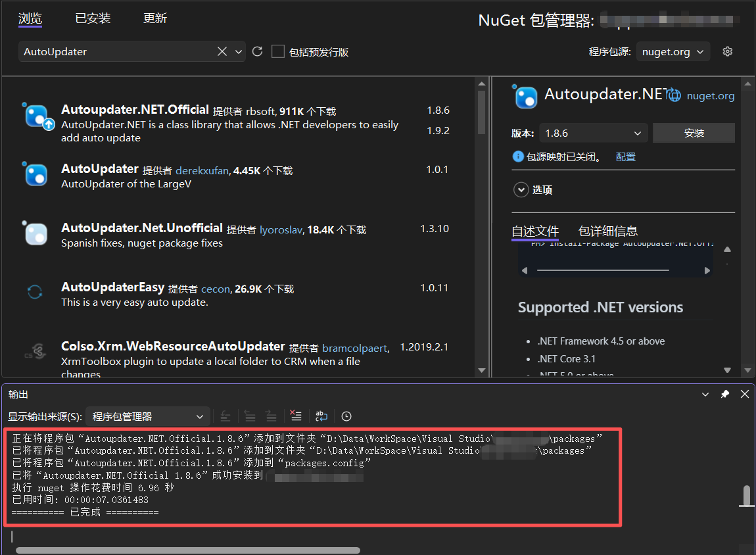The width and height of the screenshot is (756, 555).
Task: Click the Output horizontal scrollbar
Action: coord(187,550)
